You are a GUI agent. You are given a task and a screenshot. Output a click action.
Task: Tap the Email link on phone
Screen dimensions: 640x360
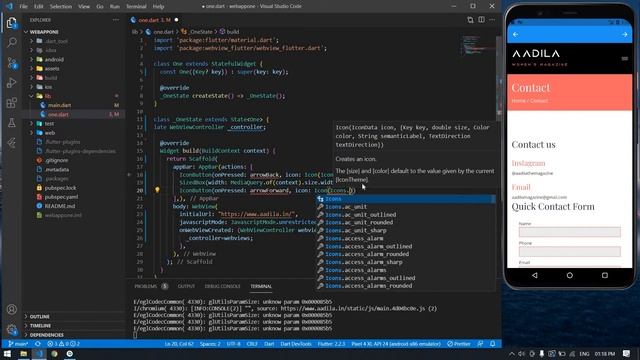pyautogui.click(x=521, y=187)
